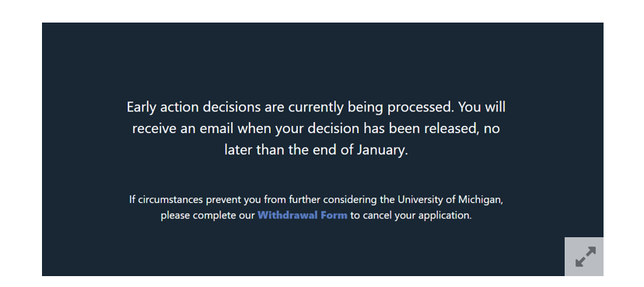Click the 'University of Michigan' text
This screenshot has width=644, height=287.
click(x=449, y=200)
